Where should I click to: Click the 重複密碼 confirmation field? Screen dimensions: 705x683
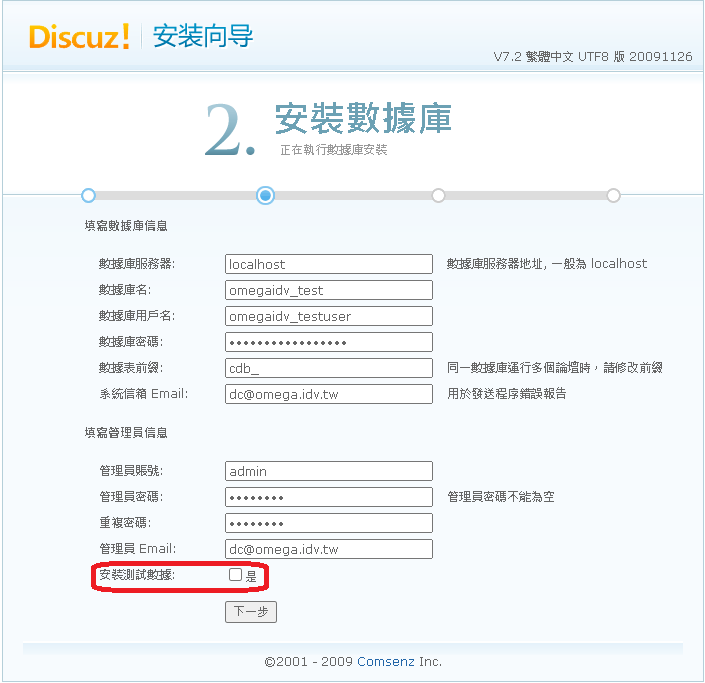click(x=328, y=523)
